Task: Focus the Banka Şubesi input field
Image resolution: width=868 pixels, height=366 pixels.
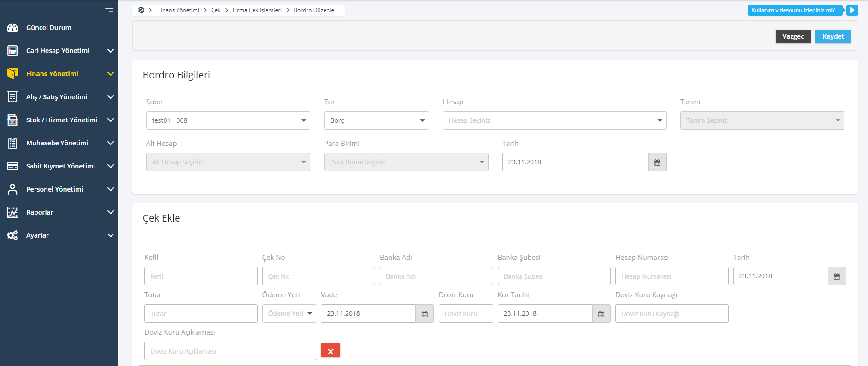Action: coord(554,276)
